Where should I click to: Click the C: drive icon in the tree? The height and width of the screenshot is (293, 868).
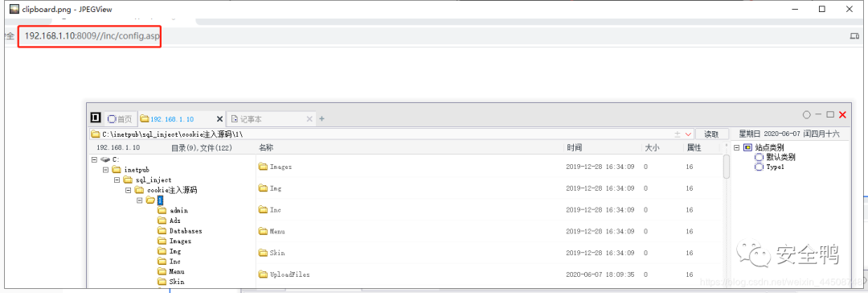click(105, 159)
